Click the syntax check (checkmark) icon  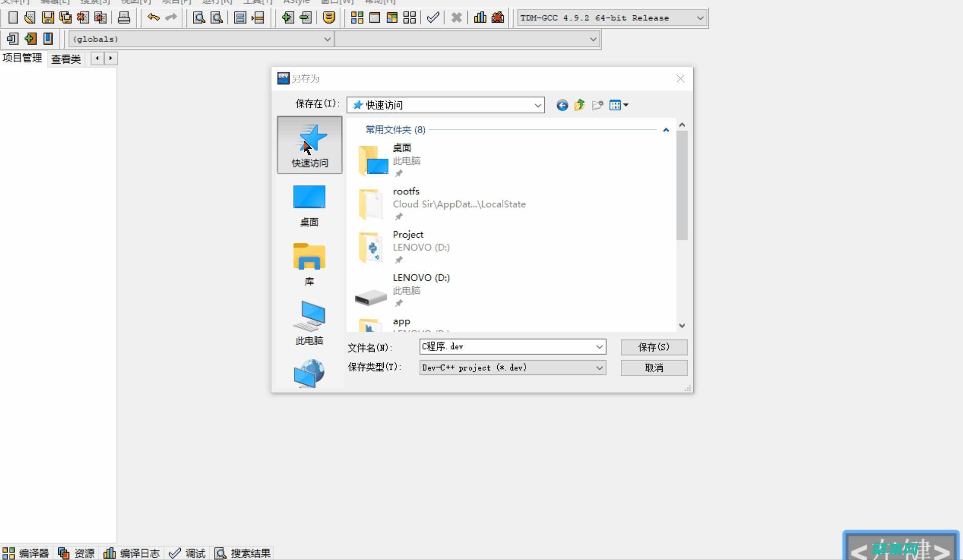[x=431, y=18]
